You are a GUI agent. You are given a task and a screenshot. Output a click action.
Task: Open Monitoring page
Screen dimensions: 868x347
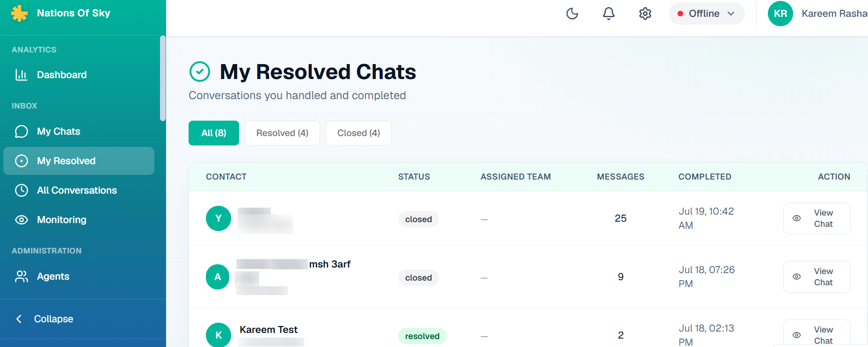coord(79,220)
